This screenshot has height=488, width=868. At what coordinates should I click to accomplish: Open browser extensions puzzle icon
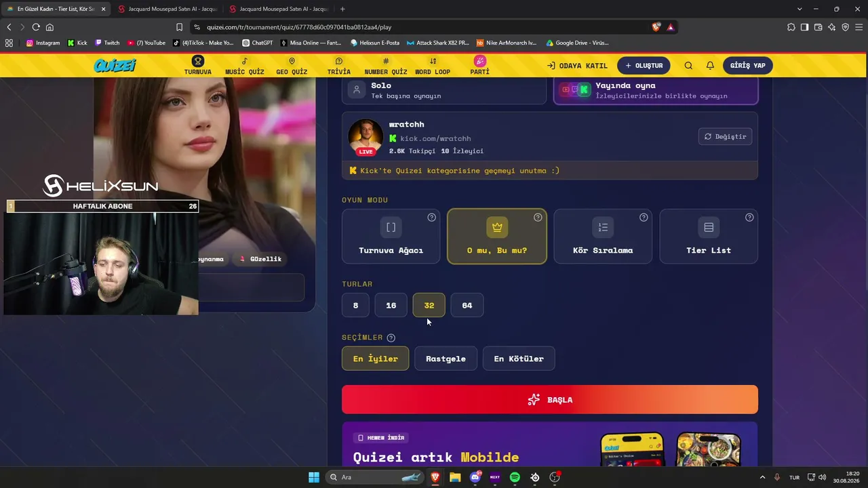pyautogui.click(x=791, y=27)
